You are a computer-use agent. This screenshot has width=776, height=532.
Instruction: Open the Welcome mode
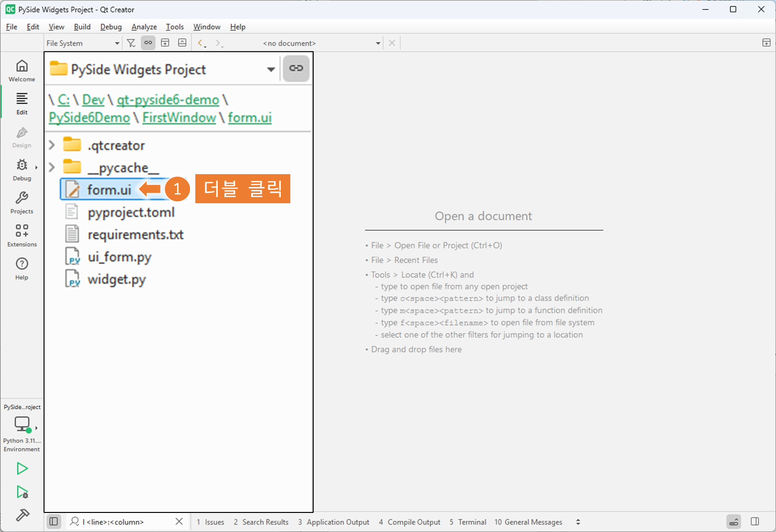coord(22,70)
